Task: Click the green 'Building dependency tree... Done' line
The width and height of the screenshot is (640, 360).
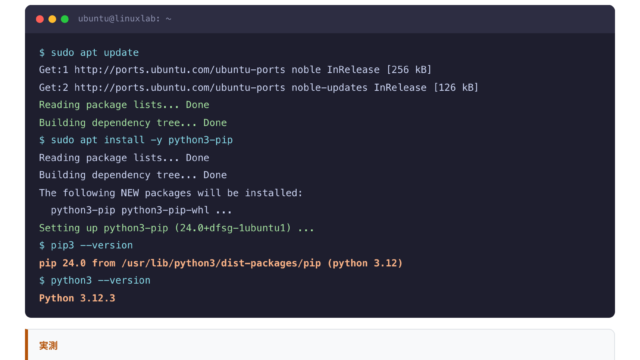Action: tap(133, 122)
